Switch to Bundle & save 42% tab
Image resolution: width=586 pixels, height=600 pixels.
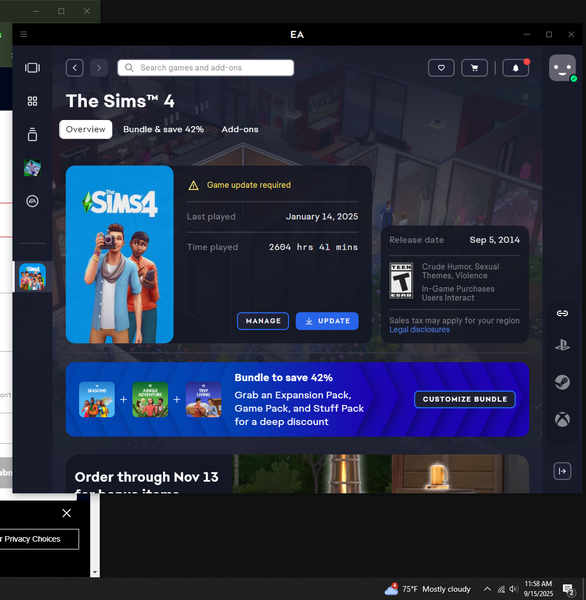(x=163, y=129)
